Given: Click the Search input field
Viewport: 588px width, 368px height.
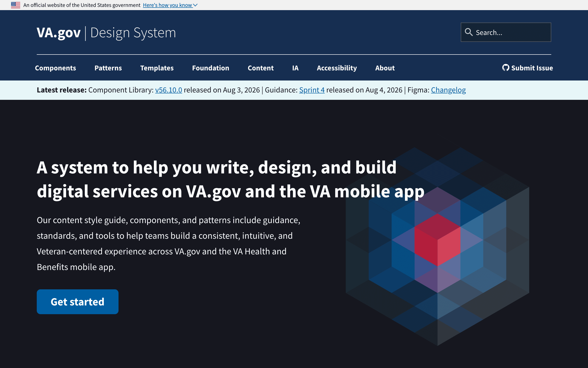Looking at the screenshot, I should click(506, 32).
